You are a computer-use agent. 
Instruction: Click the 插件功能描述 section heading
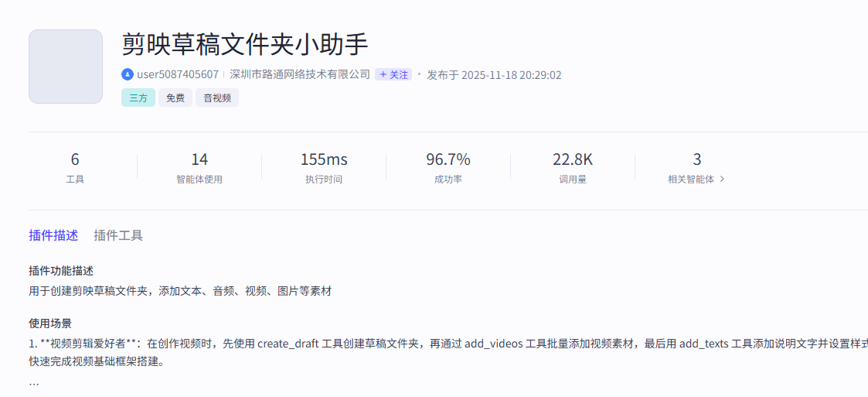(x=61, y=271)
